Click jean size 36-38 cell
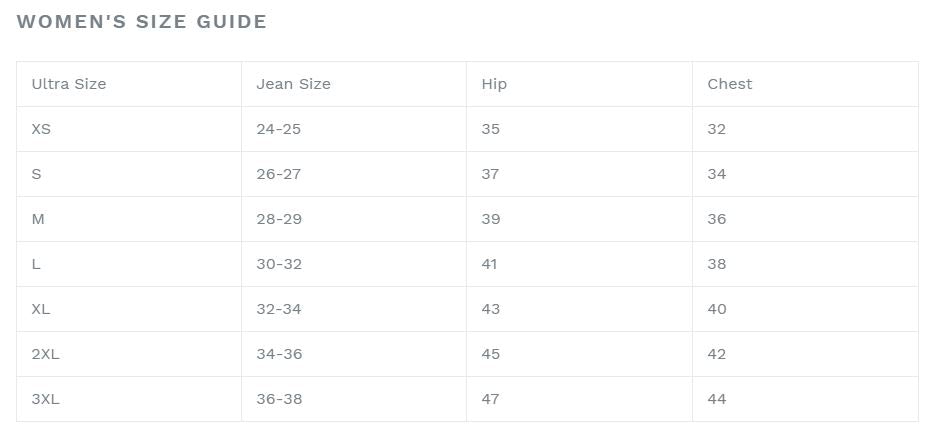936x438 pixels. [x=279, y=399]
